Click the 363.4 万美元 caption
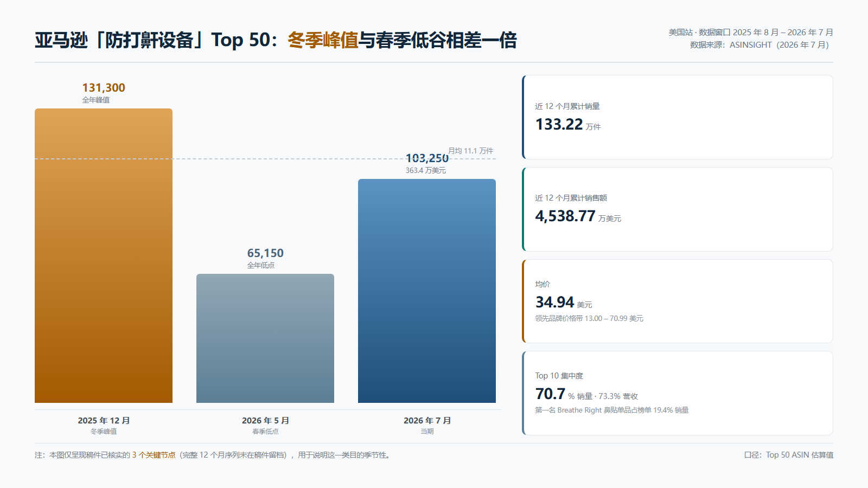 pyautogui.click(x=426, y=170)
